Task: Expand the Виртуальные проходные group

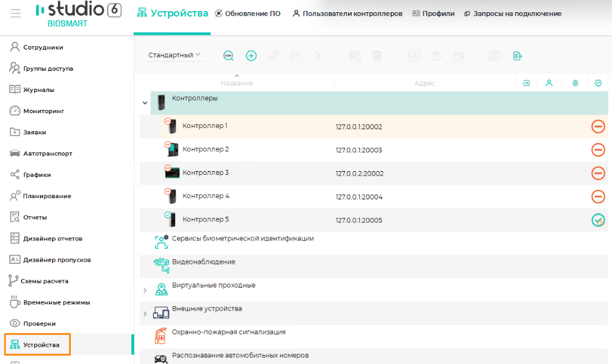Action: [x=145, y=291]
